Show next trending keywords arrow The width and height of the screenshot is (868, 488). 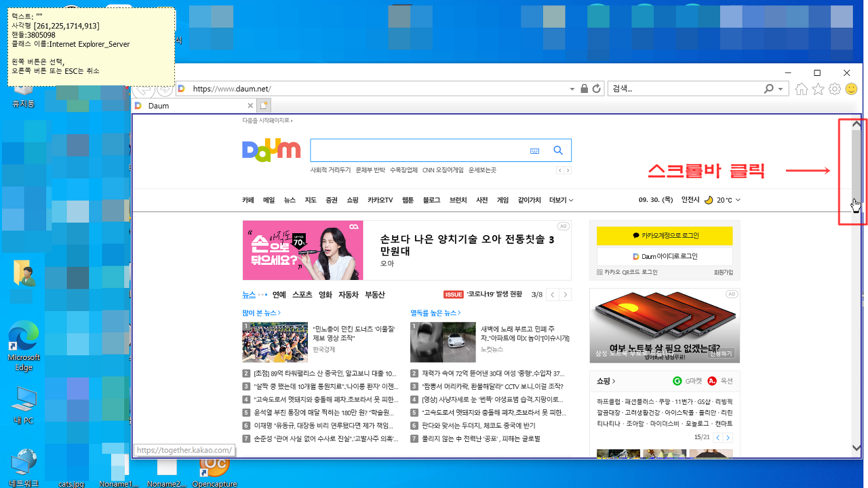click(x=568, y=170)
